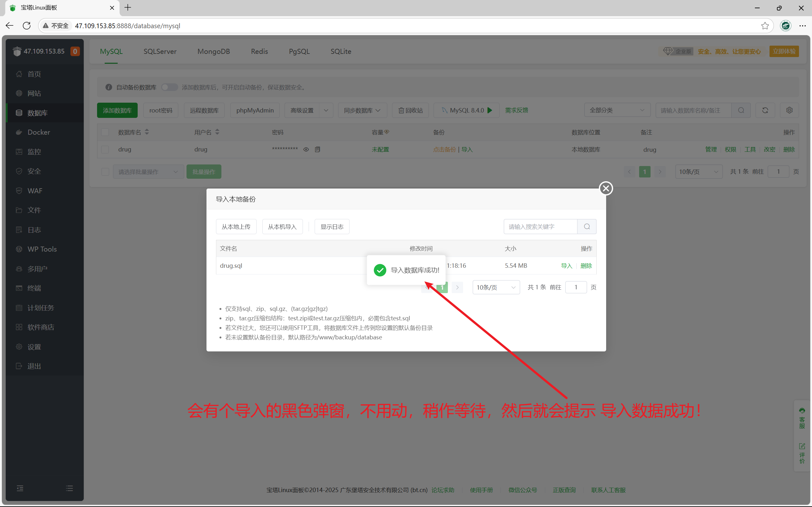Click the database search magnifier icon
Screen dimensions: 812x507
click(x=741, y=110)
